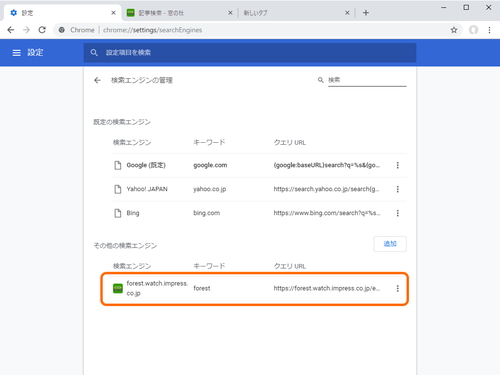Screen dimensions: 500x375
Task: Click the Bing engine name
Action: click(x=133, y=213)
